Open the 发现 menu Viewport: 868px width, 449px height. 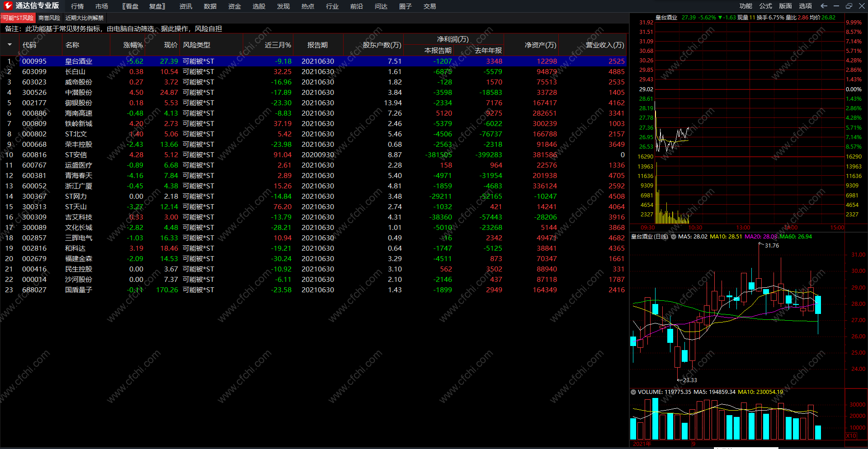[283, 6]
